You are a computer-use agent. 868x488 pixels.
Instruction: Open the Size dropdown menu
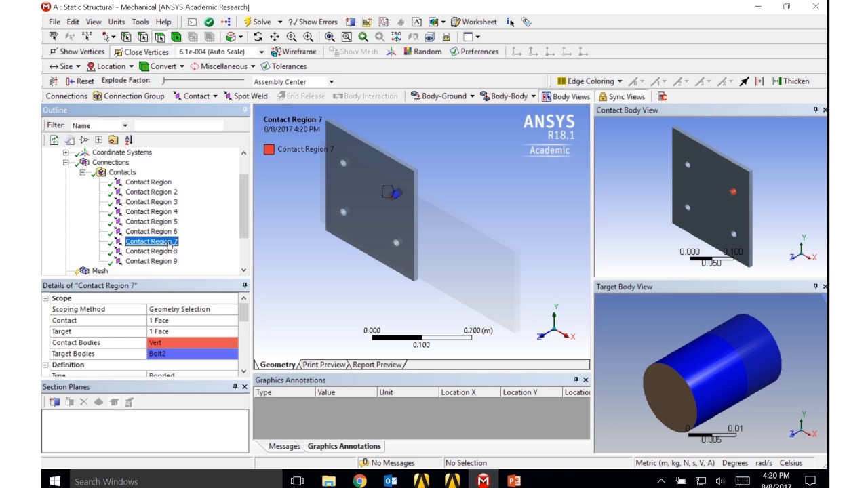[x=64, y=66]
